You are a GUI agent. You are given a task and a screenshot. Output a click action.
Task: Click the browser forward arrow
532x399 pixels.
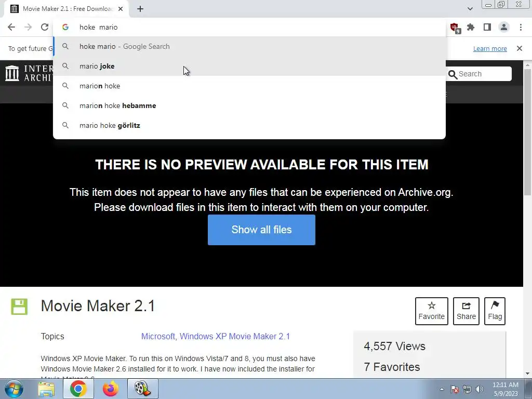(x=28, y=27)
